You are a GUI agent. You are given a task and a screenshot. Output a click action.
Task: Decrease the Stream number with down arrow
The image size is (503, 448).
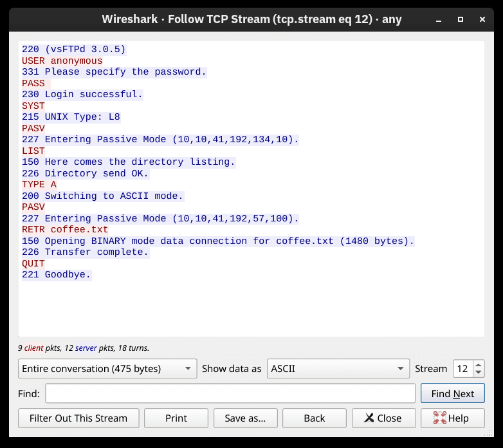point(479,373)
